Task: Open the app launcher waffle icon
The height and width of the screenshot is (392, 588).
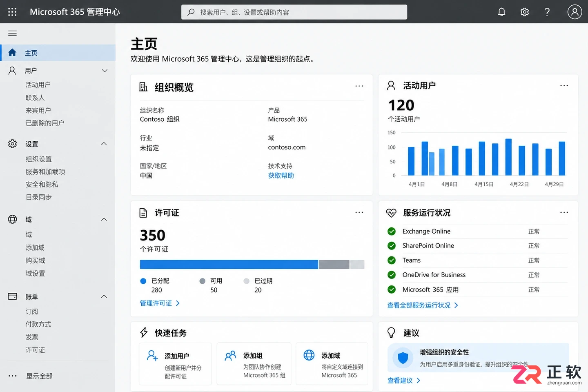Action: point(12,12)
